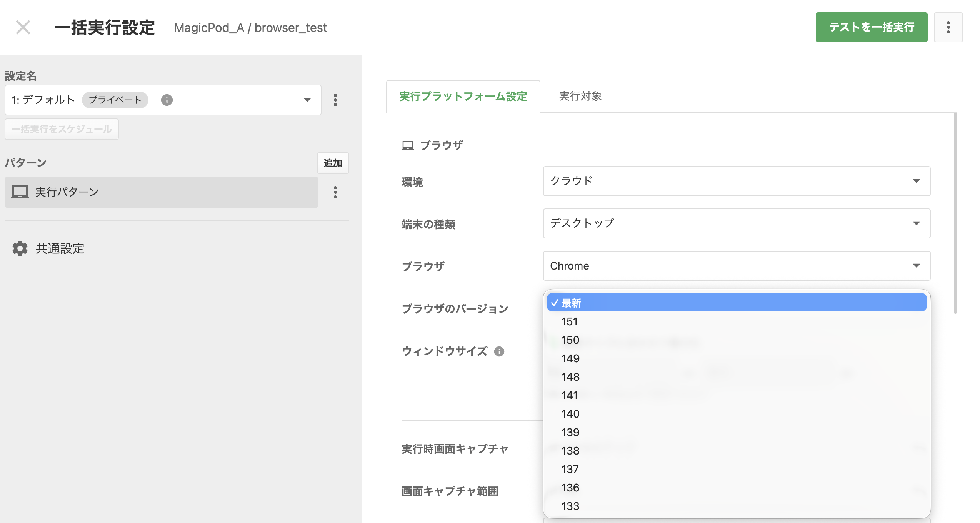Expand the 端末の種類 デスクトップ dropdown

pos(737,223)
